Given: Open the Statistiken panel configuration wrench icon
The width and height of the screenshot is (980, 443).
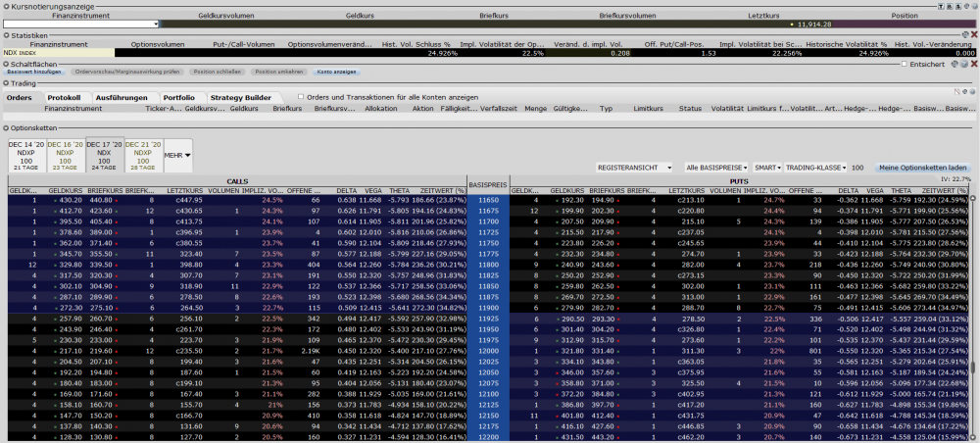Looking at the screenshot, I should (x=964, y=35).
